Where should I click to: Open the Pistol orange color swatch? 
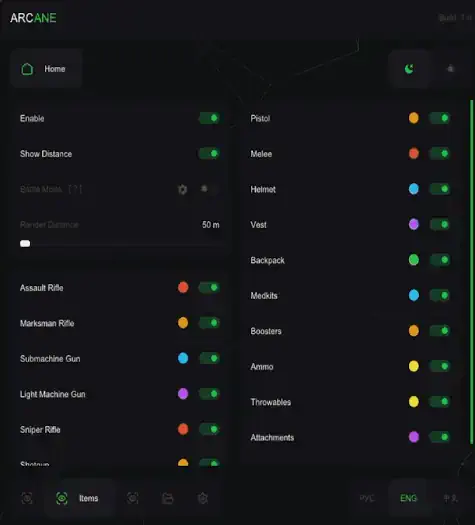click(414, 118)
